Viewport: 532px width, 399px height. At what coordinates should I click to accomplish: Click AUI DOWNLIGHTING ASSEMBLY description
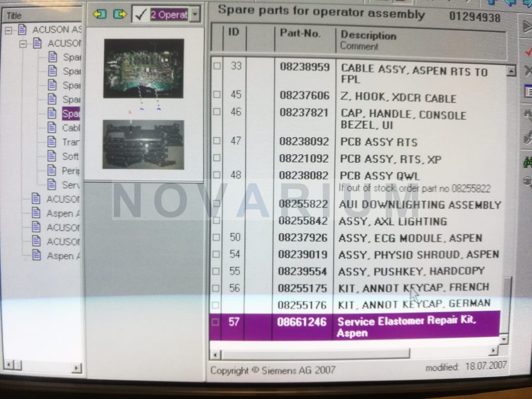point(420,205)
